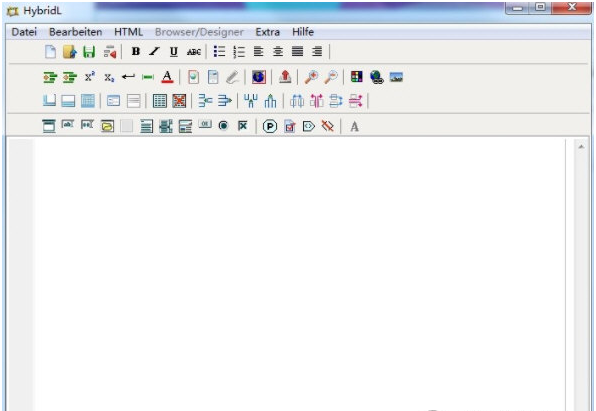
Task: Click the red upload arrow icon
Action: click(x=285, y=77)
